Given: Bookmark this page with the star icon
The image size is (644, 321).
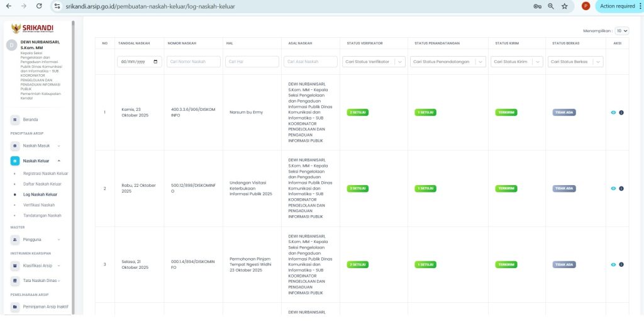Looking at the screenshot, I should pyautogui.click(x=564, y=6).
